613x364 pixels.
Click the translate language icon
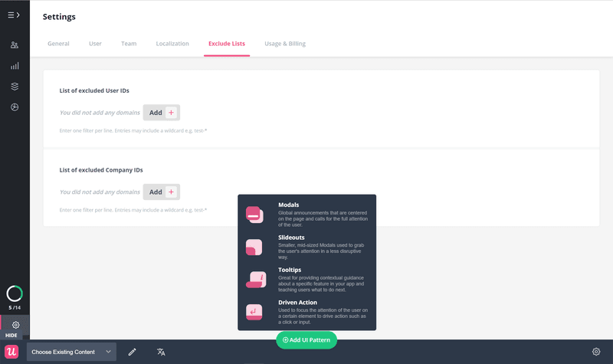tap(161, 352)
